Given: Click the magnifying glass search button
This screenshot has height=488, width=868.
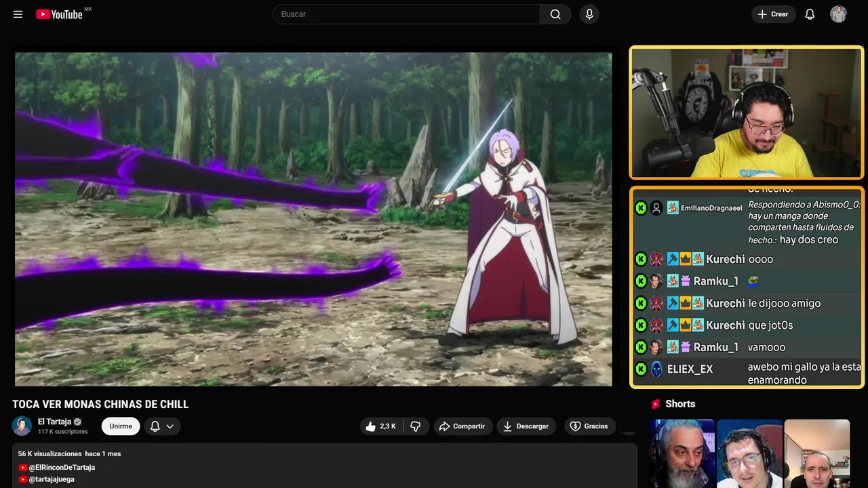Looking at the screenshot, I should 555,14.
